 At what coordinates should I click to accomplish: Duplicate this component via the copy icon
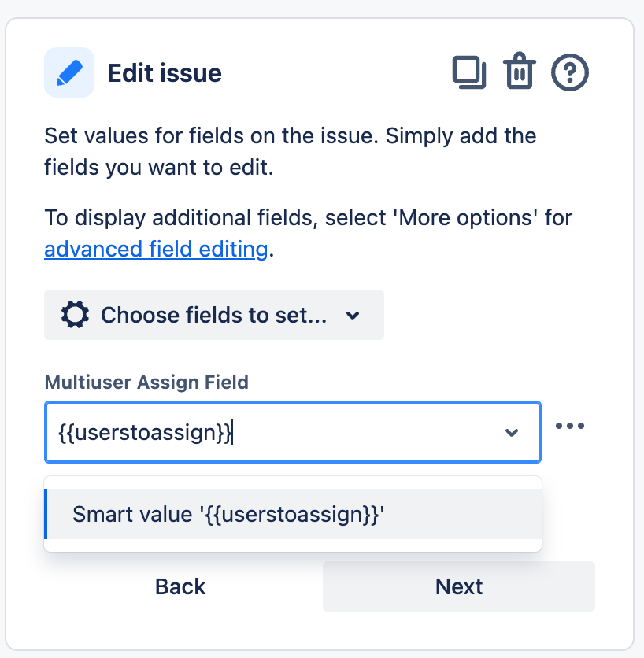pos(469,72)
